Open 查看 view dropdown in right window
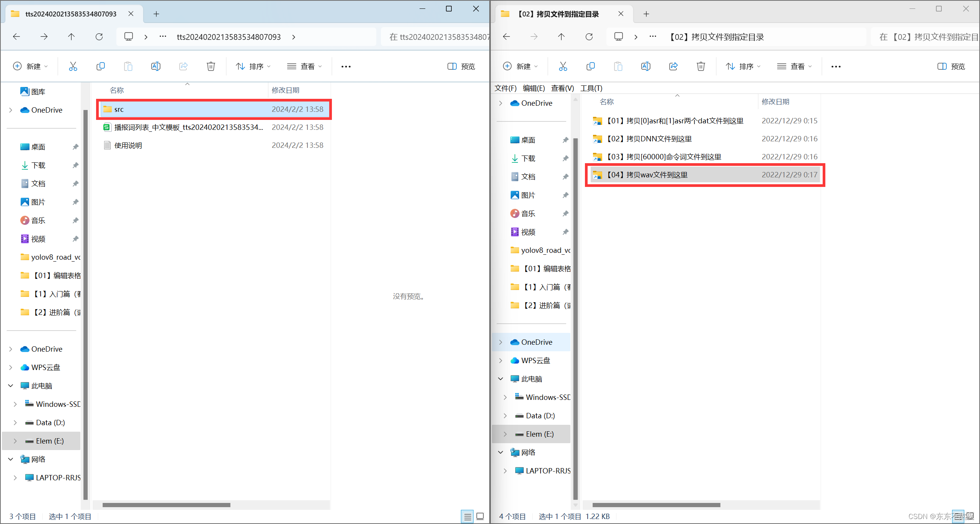 (795, 67)
